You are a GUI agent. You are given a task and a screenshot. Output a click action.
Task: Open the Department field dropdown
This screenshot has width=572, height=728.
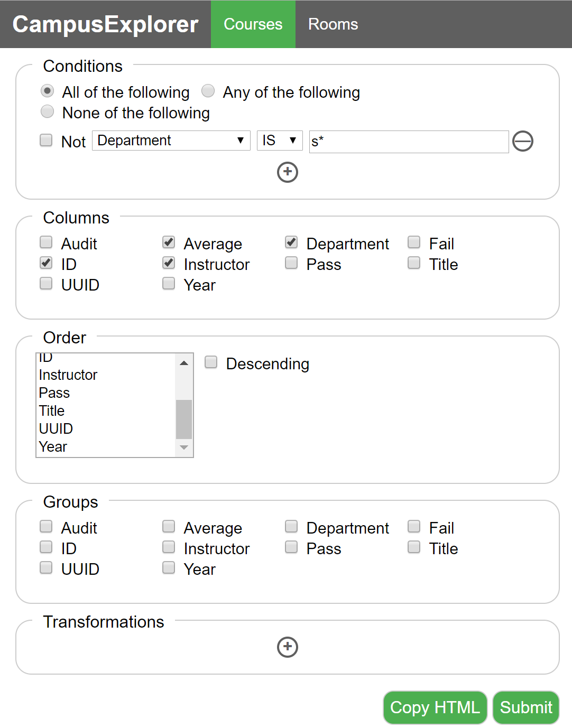[x=171, y=141]
